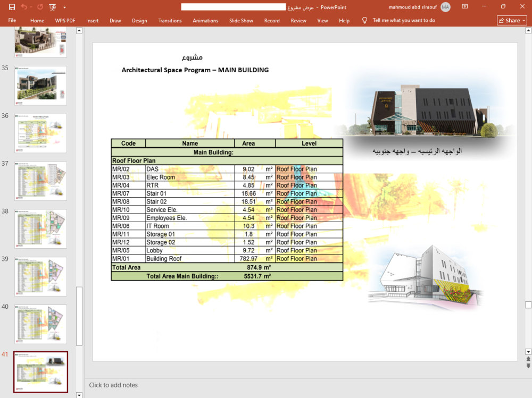Select slide 39 thumbnail
The height and width of the screenshot is (398, 532).
(x=41, y=277)
